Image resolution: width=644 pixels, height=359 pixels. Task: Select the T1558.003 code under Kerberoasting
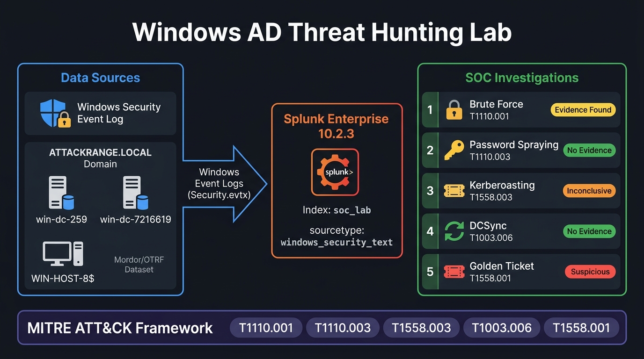click(x=491, y=197)
